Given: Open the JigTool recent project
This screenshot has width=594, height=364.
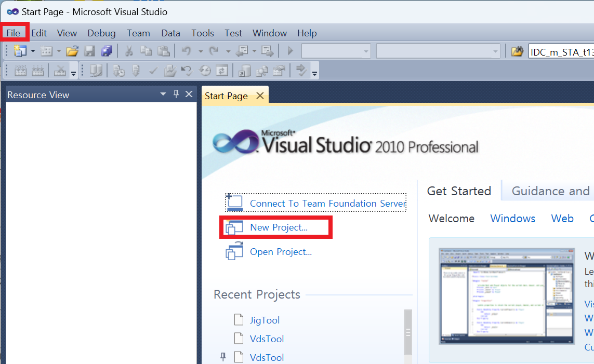Looking at the screenshot, I should [265, 320].
